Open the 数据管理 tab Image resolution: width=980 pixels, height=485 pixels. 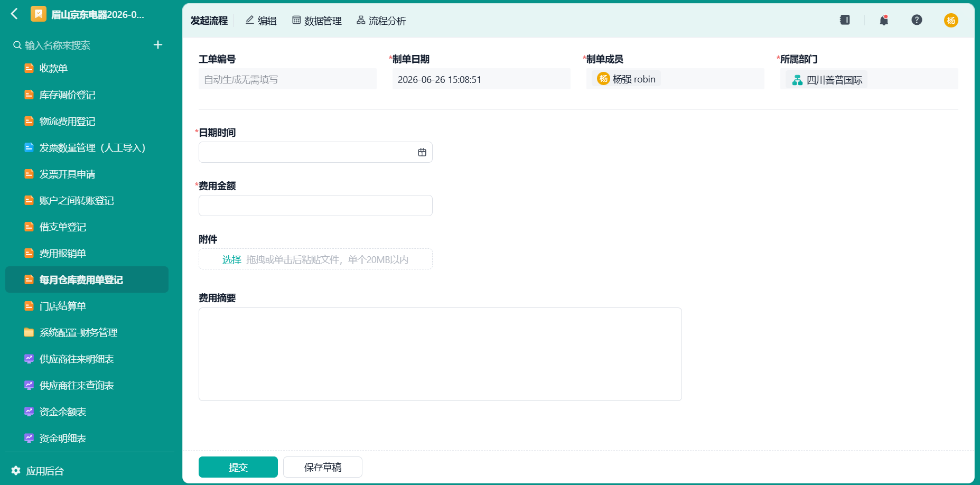317,21
